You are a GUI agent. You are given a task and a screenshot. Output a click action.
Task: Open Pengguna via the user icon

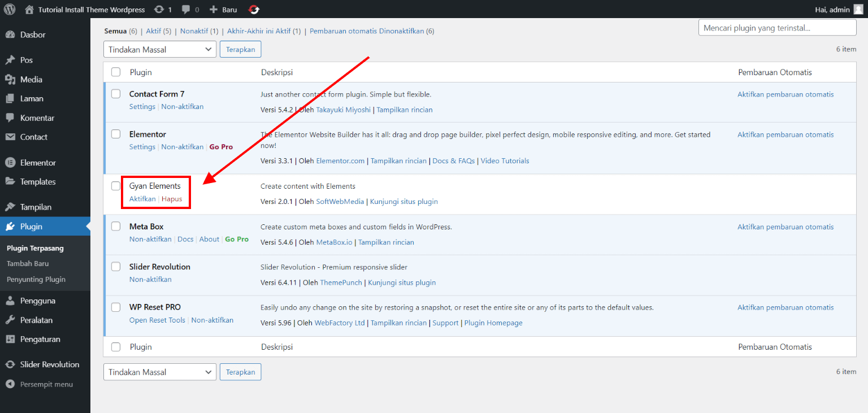click(x=11, y=301)
